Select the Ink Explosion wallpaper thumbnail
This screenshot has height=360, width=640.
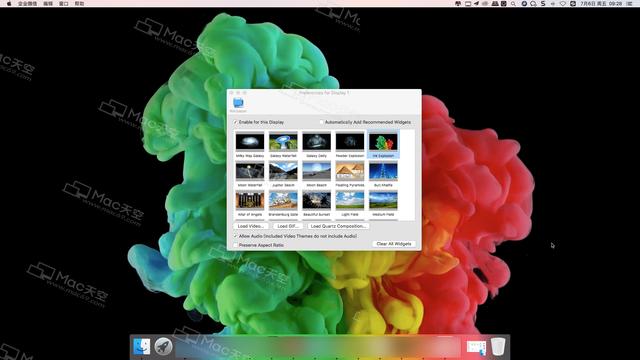(x=383, y=142)
